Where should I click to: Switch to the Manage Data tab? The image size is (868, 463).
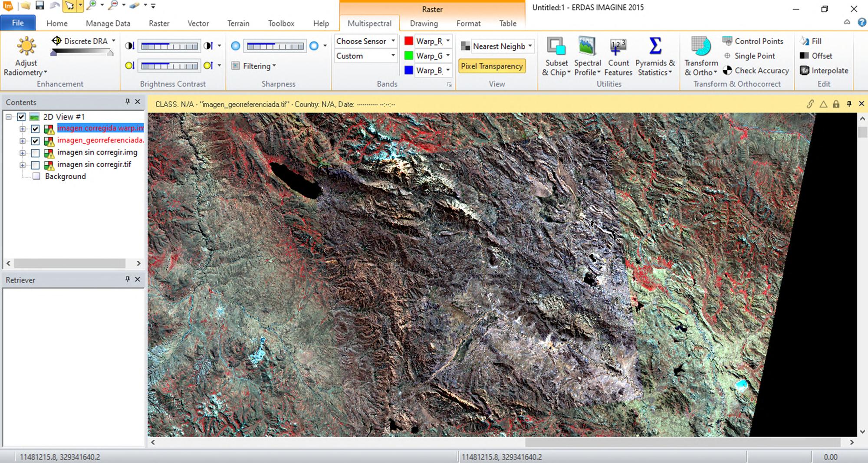pyautogui.click(x=108, y=23)
